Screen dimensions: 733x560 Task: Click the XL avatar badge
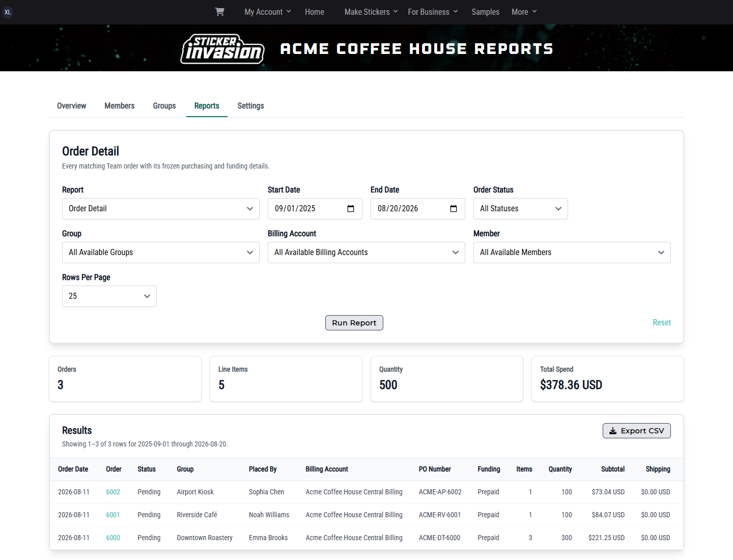(8, 12)
